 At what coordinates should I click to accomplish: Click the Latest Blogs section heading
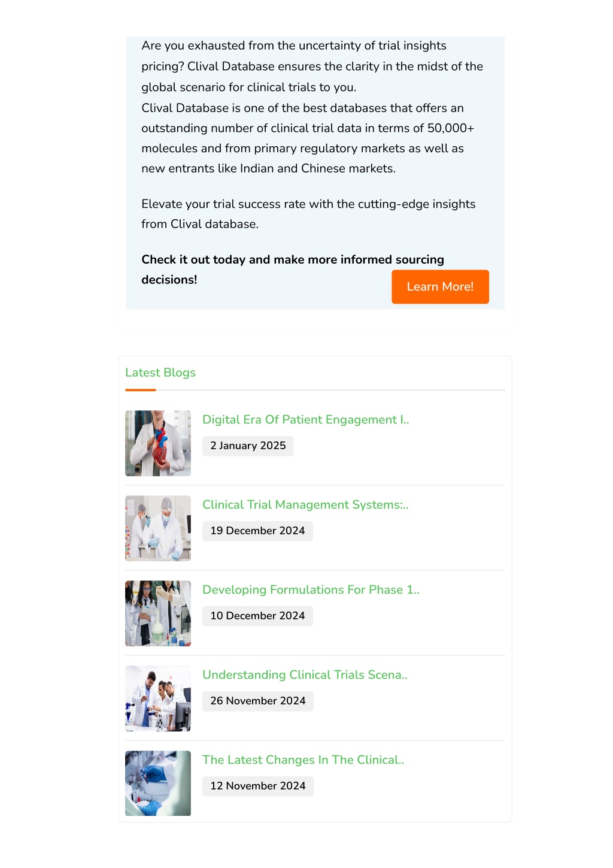tap(160, 373)
